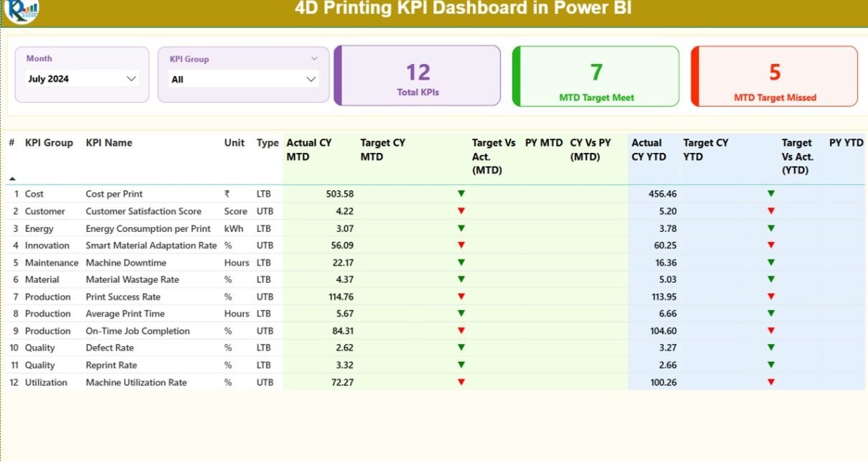Select the Total KPIs card
868x461 pixels.
pos(418,76)
